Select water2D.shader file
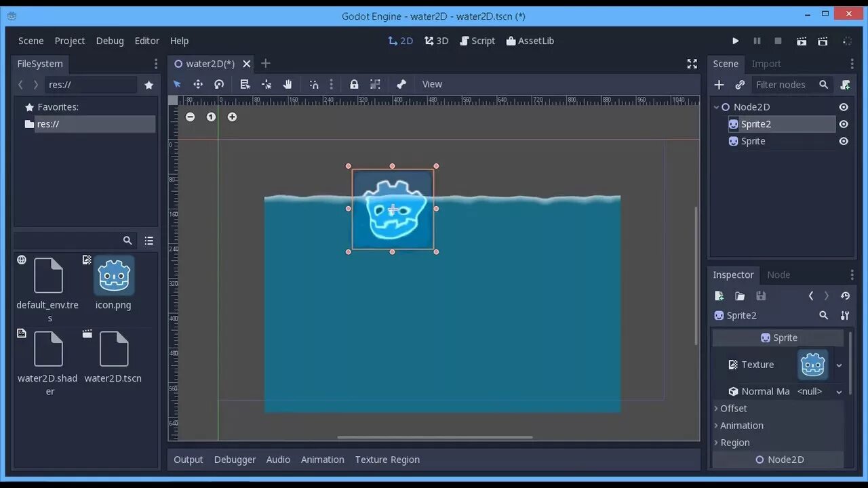 (x=47, y=364)
